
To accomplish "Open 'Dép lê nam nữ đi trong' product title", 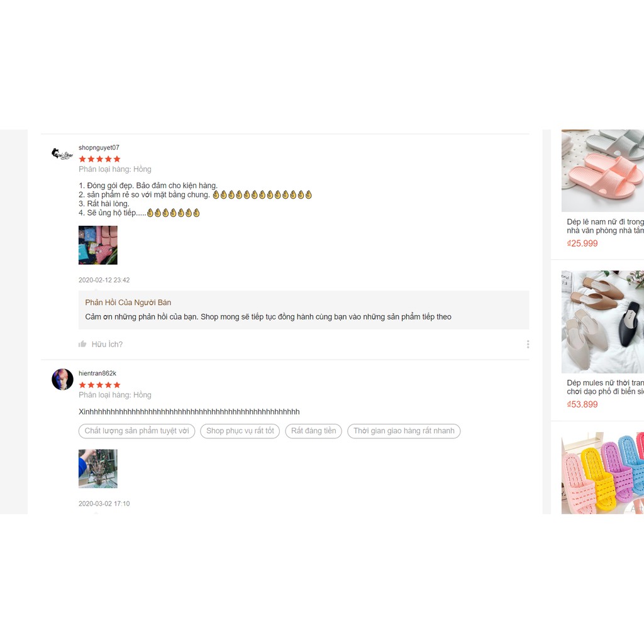I will (x=605, y=226).
